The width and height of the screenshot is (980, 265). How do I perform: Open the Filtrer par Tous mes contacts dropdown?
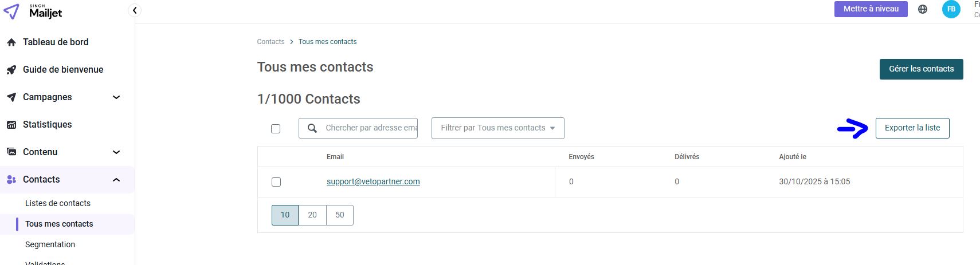(497, 128)
